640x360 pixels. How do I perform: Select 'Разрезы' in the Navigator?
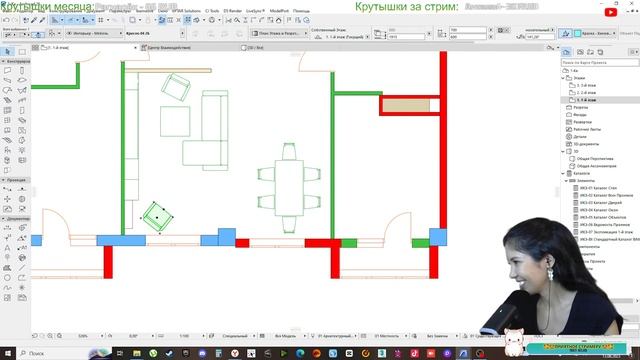point(580,107)
